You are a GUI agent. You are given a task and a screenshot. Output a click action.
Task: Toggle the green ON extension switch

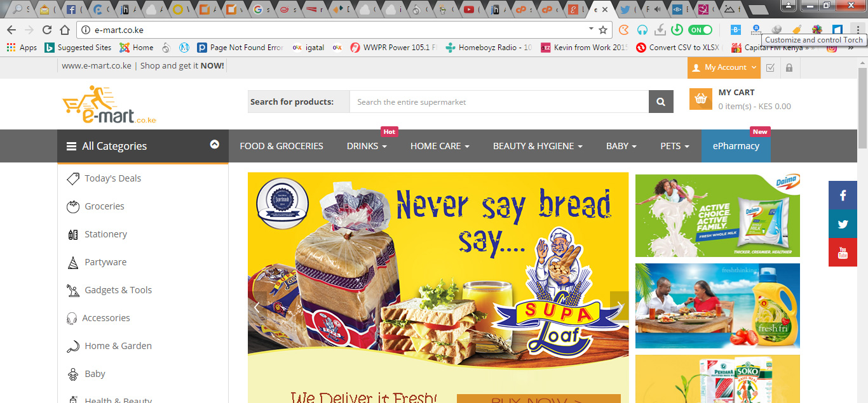click(700, 30)
